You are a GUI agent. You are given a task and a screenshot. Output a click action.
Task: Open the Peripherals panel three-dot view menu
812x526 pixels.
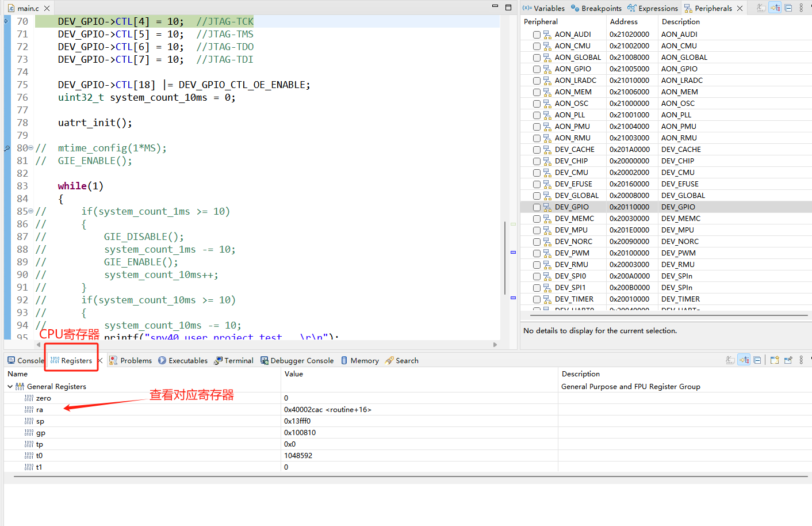point(801,8)
